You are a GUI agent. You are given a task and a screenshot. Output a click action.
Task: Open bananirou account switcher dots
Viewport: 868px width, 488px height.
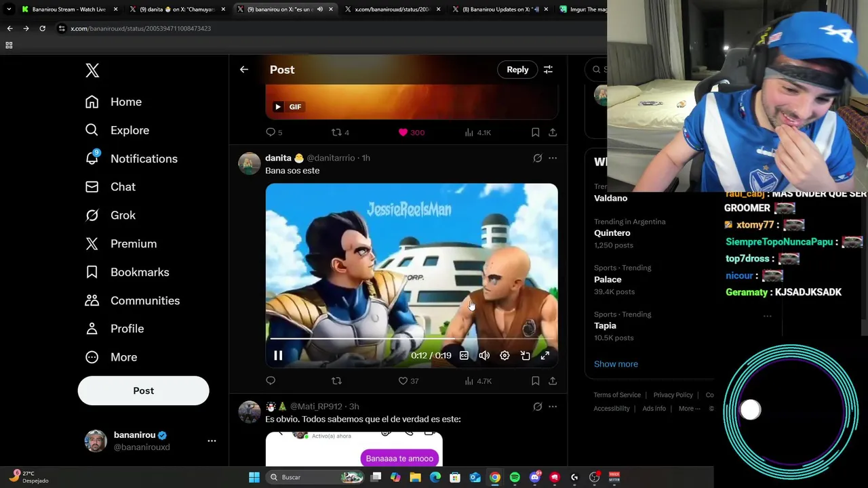coord(212,441)
